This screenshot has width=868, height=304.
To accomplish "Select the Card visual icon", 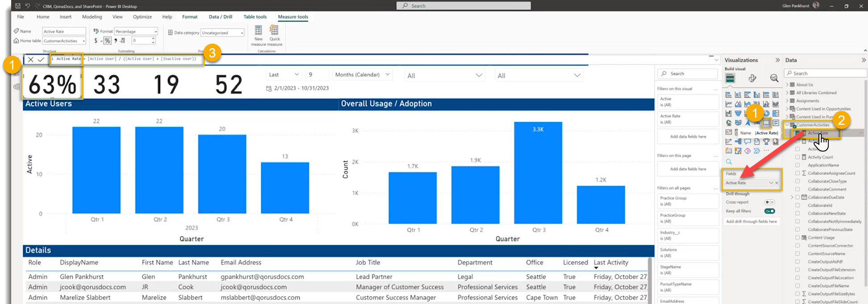I will 766,123.
